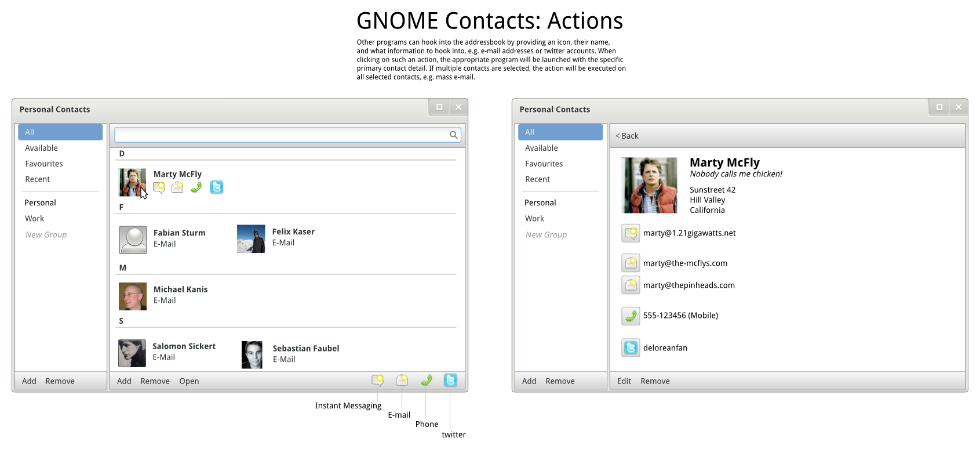Click the contact search input field

tap(287, 135)
